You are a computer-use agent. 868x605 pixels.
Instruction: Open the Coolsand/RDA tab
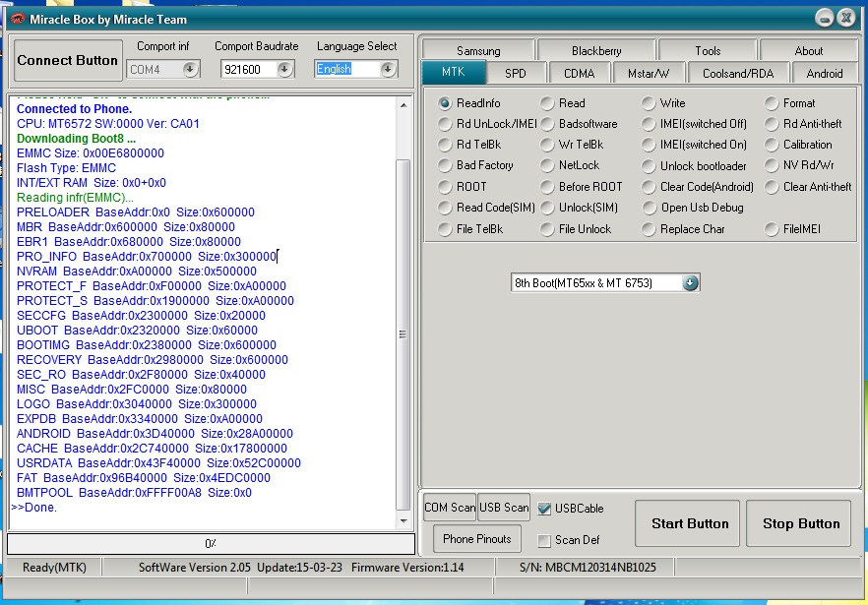(738, 73)
